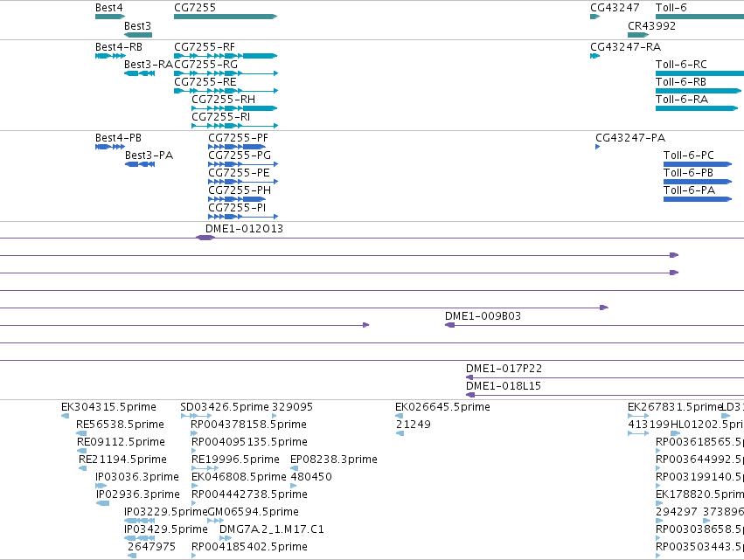Screen dimensions: 744x560
Task: Click the CG7255-RF transcript
Action: coord(226,56)
